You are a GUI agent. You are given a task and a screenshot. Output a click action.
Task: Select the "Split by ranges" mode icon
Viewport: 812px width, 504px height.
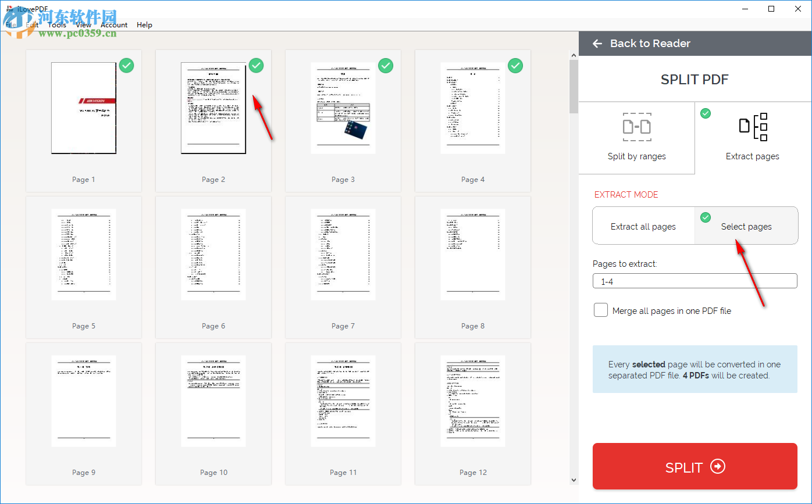pyautogui.click(x=637, y=127)
